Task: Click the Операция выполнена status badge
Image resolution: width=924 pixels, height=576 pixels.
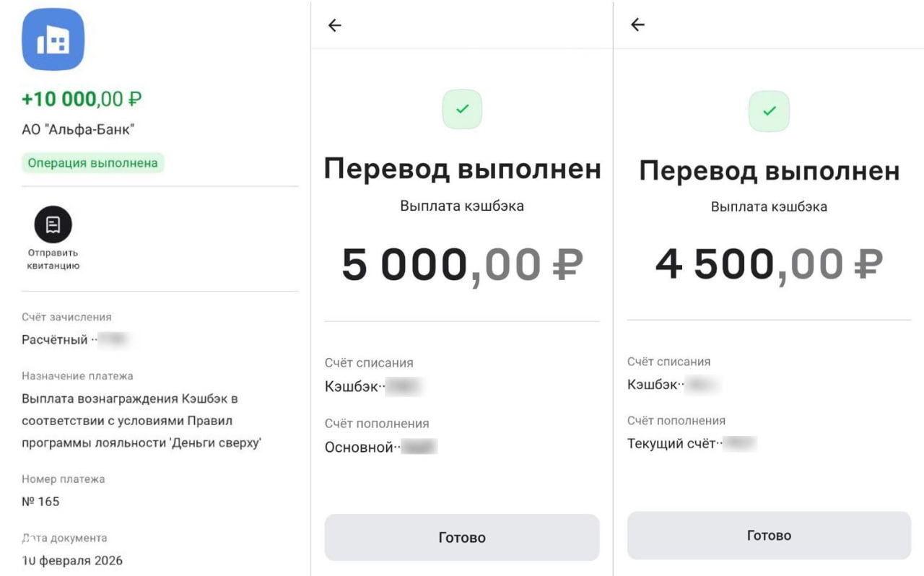Action: tap(92, 162)
